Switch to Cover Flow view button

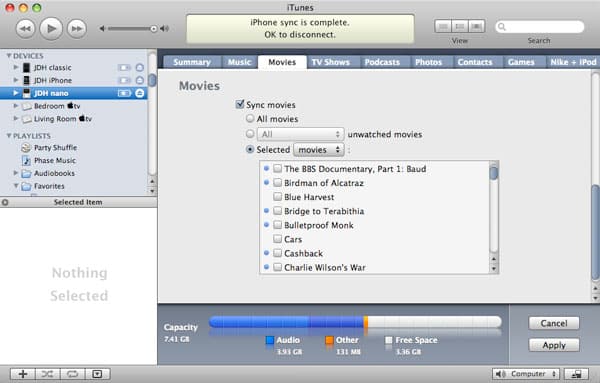(x=477, y=26)
